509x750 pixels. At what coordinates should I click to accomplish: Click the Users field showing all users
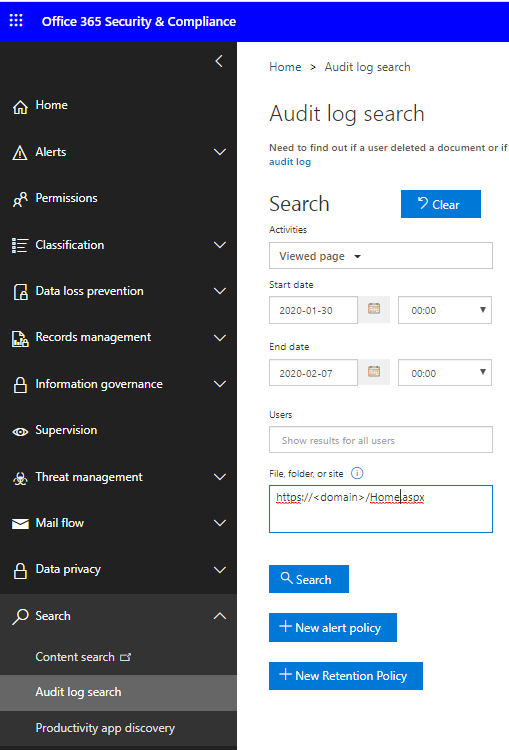[x=381, y=440]
